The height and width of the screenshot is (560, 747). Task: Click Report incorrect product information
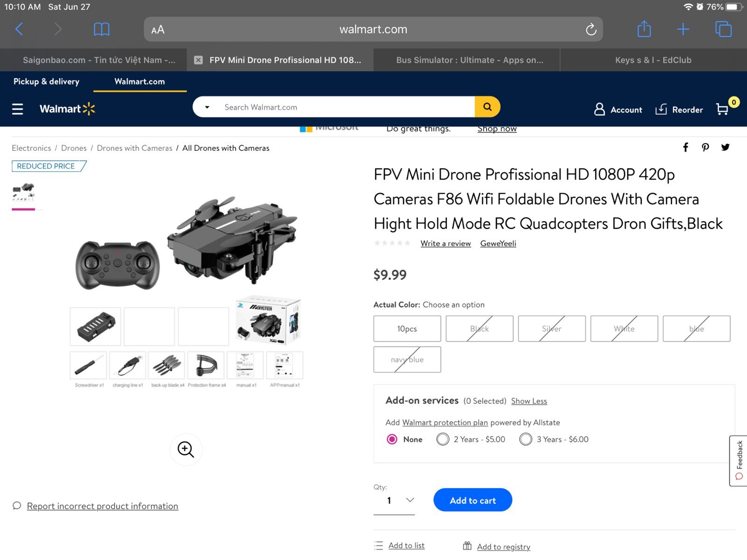(102, 506)
